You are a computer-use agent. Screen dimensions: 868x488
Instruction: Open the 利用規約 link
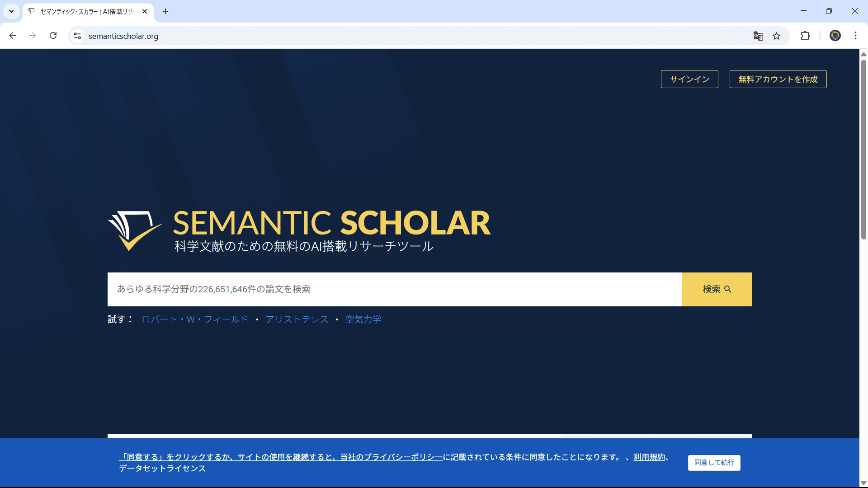(x=649, y=457)
